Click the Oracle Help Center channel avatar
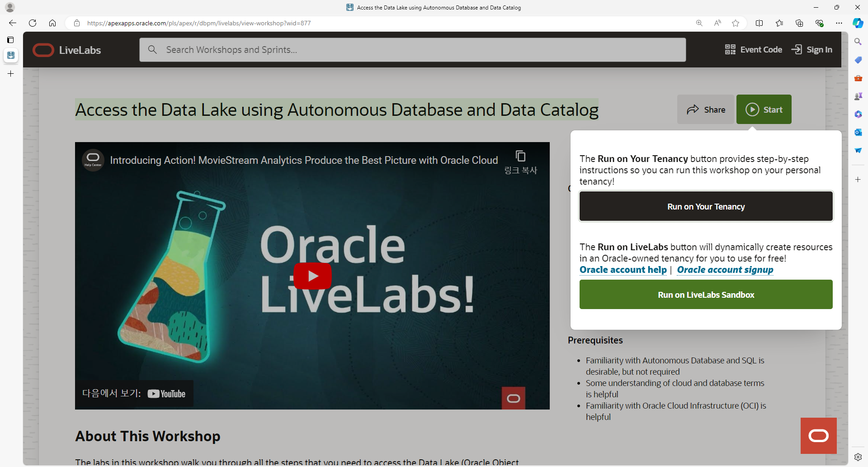This screenshot has height=467, width=868. [93, 160]
